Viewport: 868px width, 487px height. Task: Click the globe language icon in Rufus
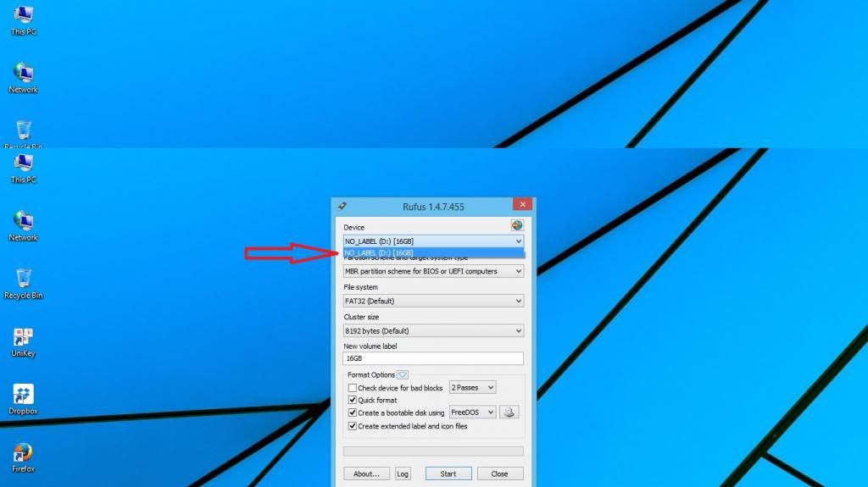[516, 225]
